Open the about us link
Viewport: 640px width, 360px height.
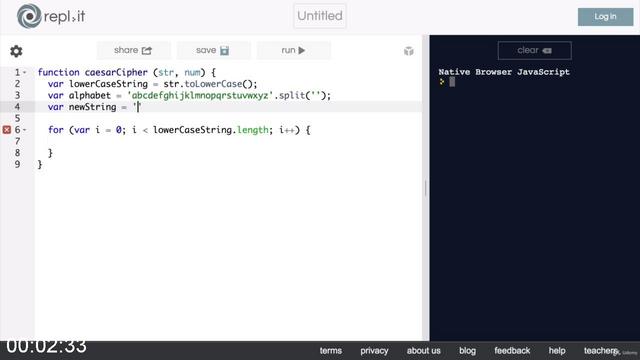(423, 351)
